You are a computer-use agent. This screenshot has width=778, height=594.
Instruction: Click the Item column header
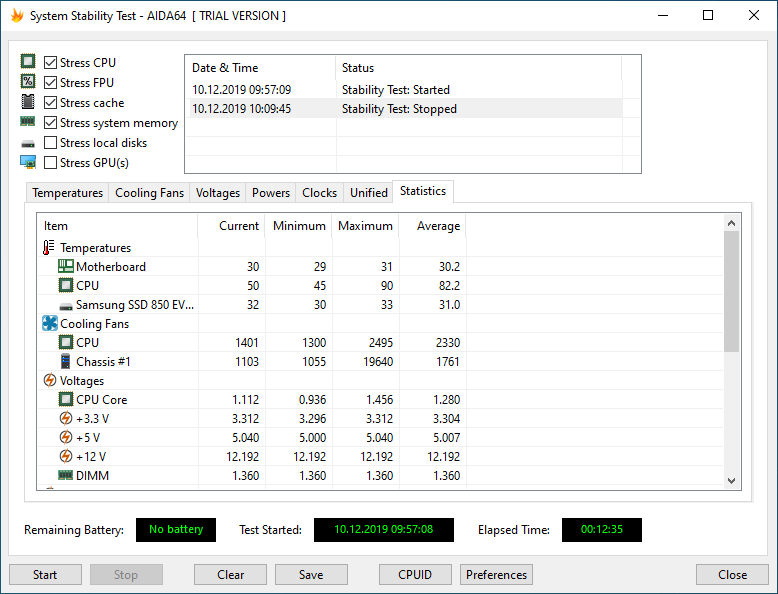coord(118,226)
